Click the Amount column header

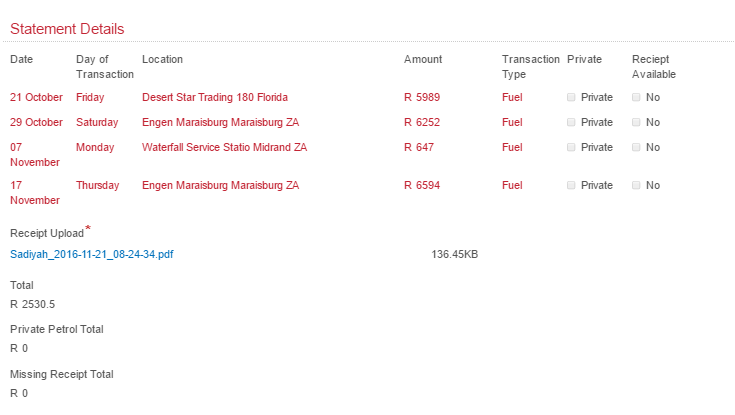point(423,60)
